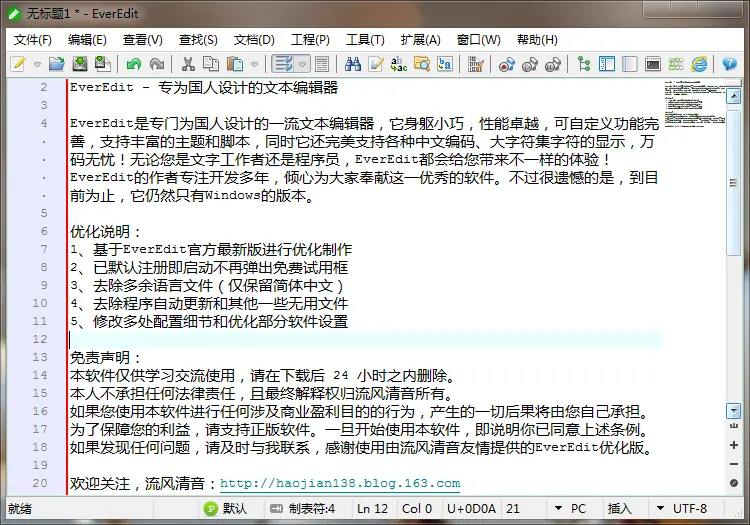This screenshot has height=525, width=750.
Task: Preview in Internet Explorer browser icon
Action: [x=699, y=64]
